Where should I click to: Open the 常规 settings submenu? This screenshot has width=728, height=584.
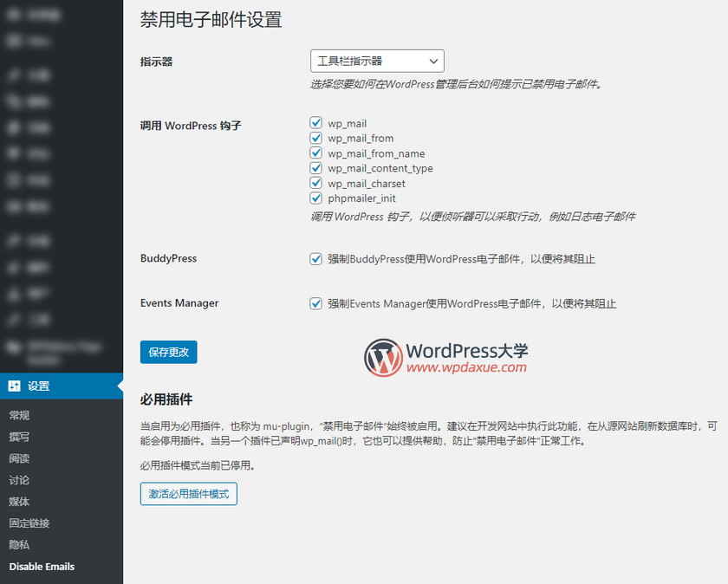[19, 416]
